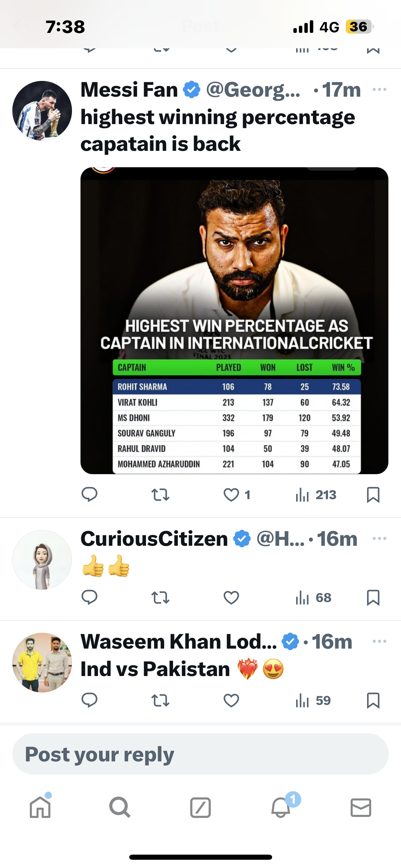Open the Notifications bell tab

[281, 807]
